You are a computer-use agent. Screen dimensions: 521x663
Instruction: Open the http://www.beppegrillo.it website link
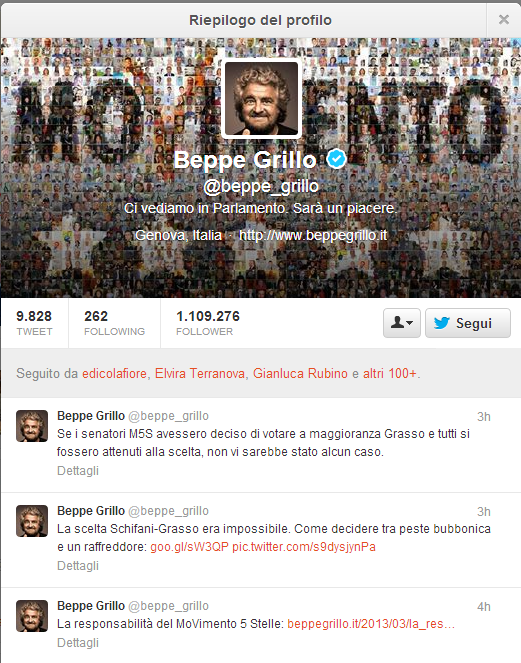coord(313,235)
